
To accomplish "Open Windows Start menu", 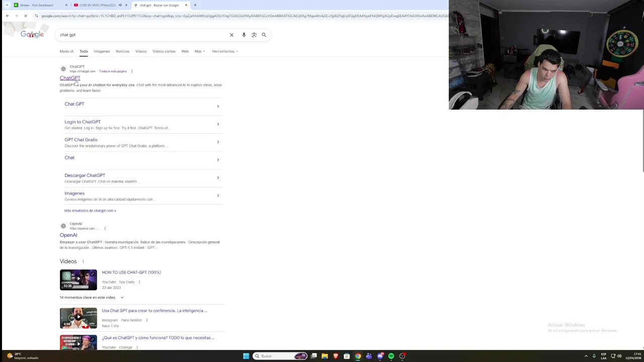I will click(x=246, y=356).
